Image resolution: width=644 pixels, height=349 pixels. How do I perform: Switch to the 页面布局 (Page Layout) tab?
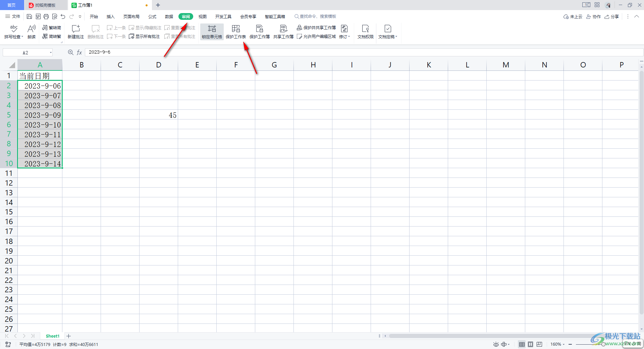coord(131,16)
